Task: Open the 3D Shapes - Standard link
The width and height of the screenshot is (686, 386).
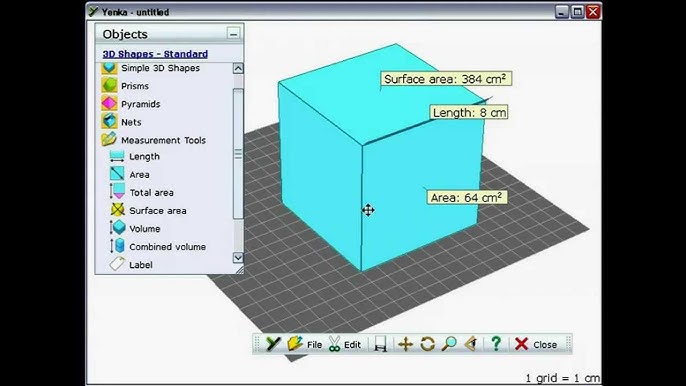Action: tap(155, 54)
